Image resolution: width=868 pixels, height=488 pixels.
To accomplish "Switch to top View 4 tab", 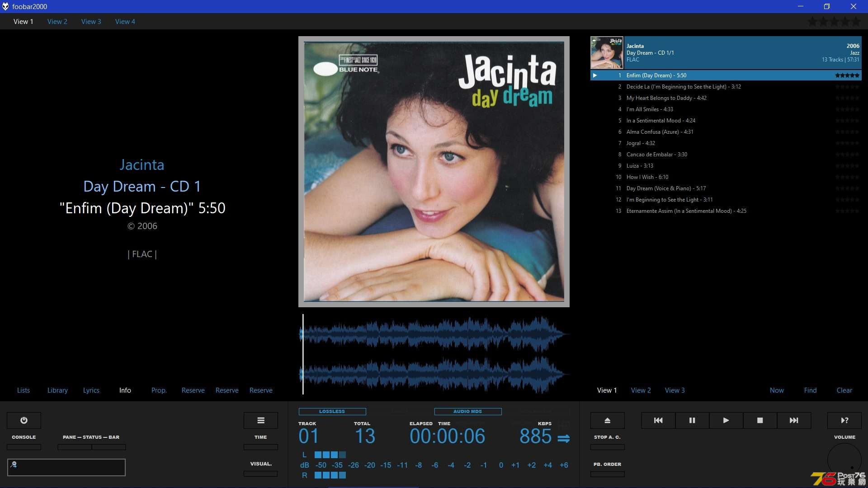I will tap(125, 21).
